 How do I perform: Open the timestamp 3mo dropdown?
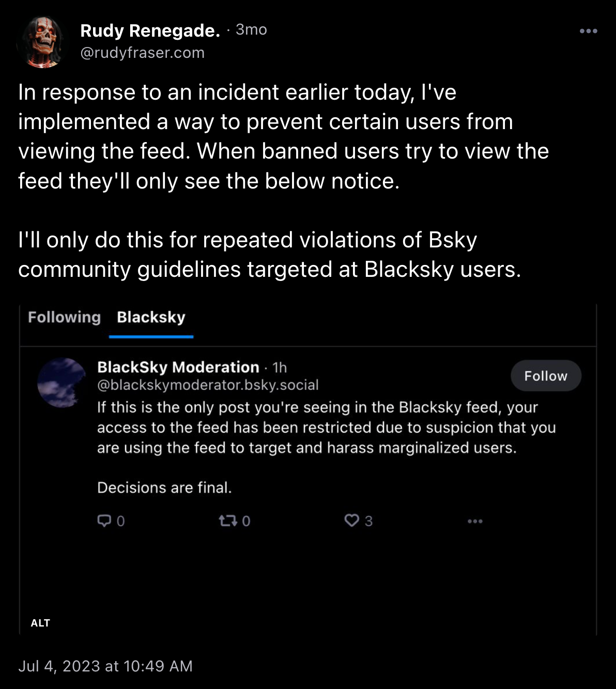(251, 30)
